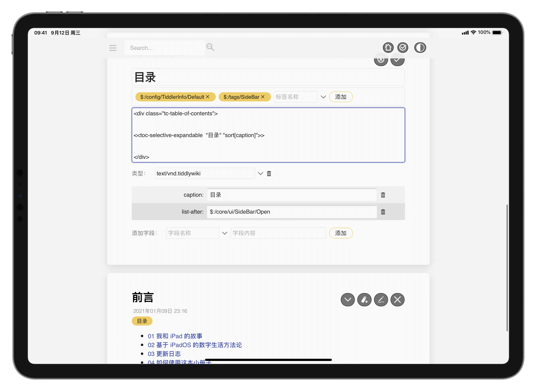
Task: Open link 03 更新日志
Action: pyautogui.click(x=164, y=354)
